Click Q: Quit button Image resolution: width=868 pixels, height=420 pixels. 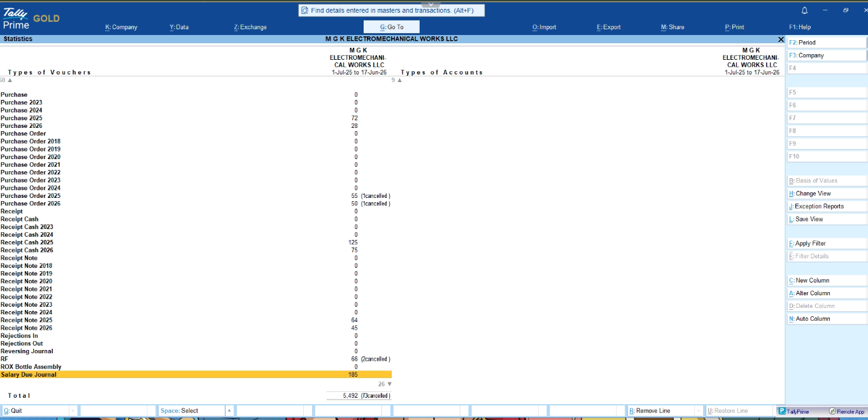(35, 411)
